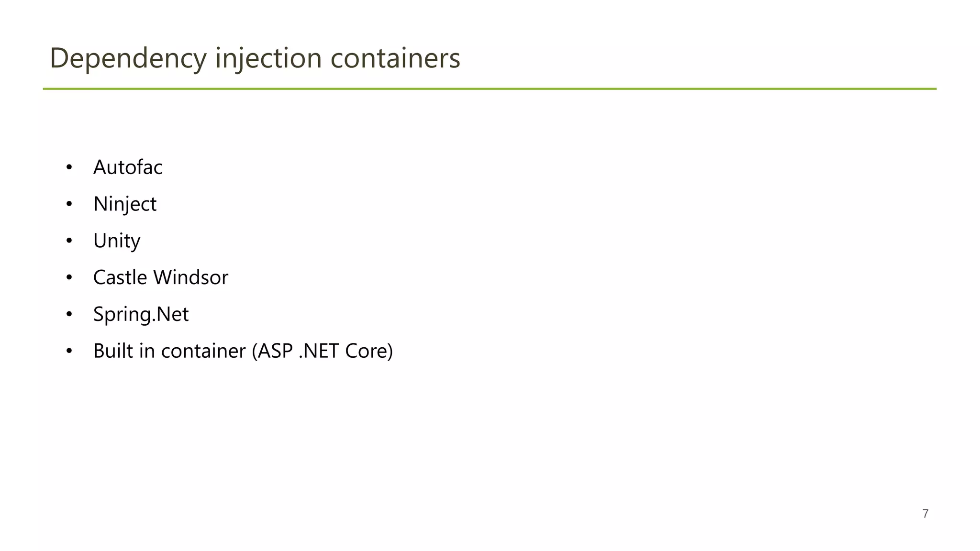
Task: Select the 'Spring.Net' list entry
Action: pos(141,314)
